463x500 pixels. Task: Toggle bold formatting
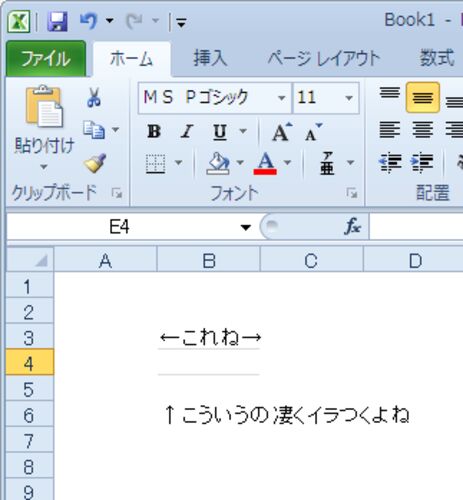[154, 131]
